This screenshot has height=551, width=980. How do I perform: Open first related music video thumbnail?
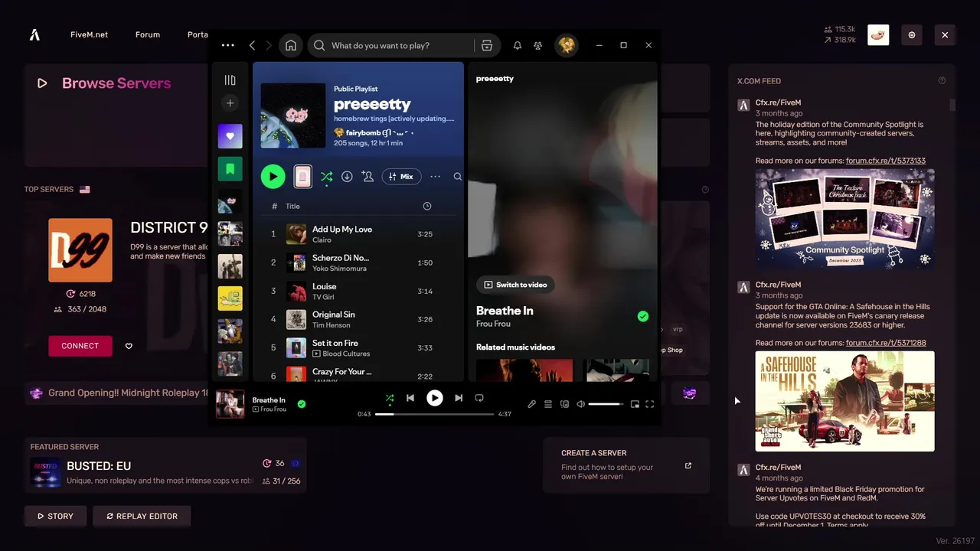pos(524,370)
